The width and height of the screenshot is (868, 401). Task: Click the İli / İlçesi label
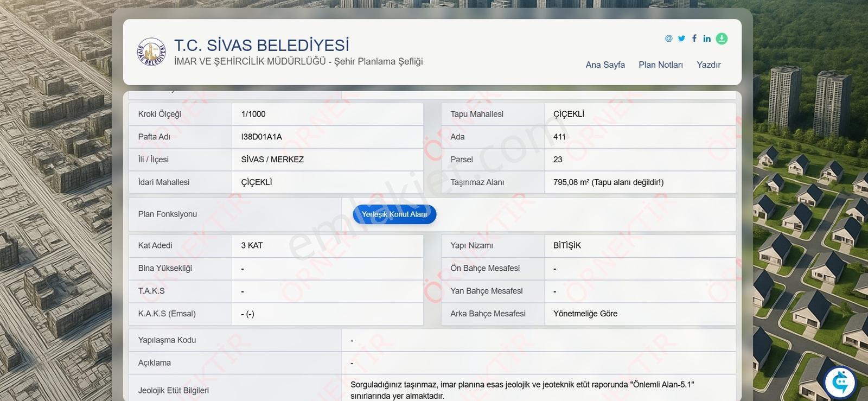(154, 160)
